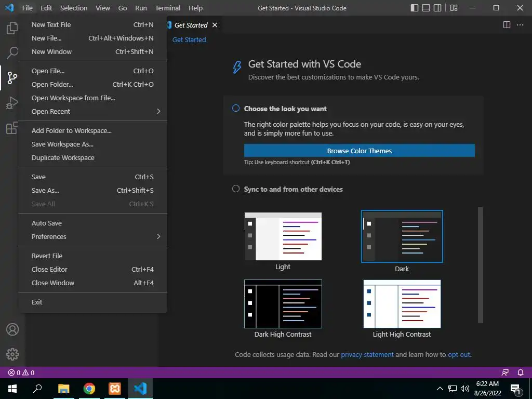Open the Source Control view icon
The width and height of the screenshot is (532, 399).
point(12,78)
